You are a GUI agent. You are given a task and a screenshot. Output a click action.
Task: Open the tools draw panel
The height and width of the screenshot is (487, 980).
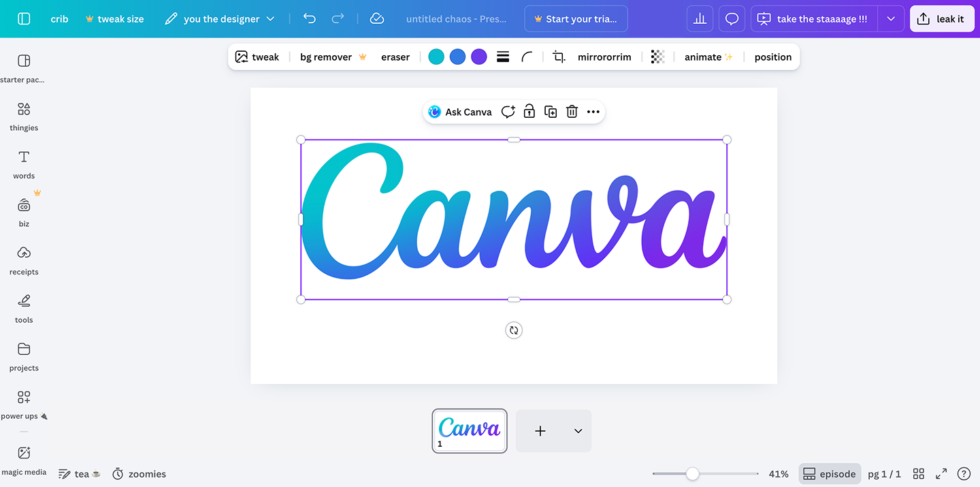click(24, 309)
